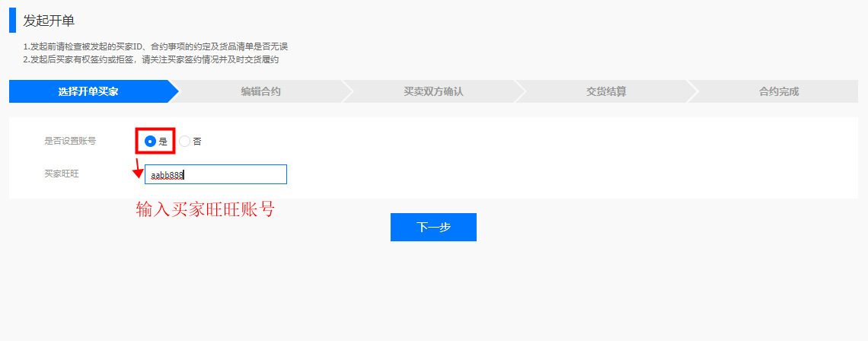The height and width of the screenshot is (341, 868).
Task: Open the 编辑合约 step tab
Action: click(x=260, y=91)
